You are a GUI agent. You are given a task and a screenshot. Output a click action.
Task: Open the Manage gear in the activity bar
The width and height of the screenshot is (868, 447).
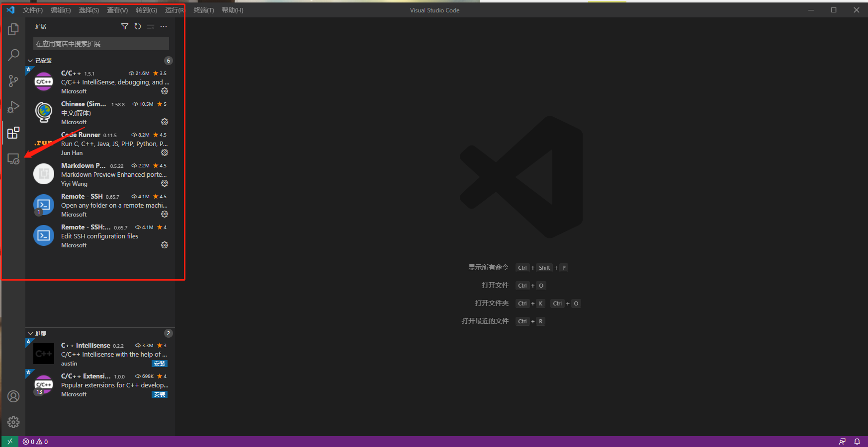tap(13, 422)
